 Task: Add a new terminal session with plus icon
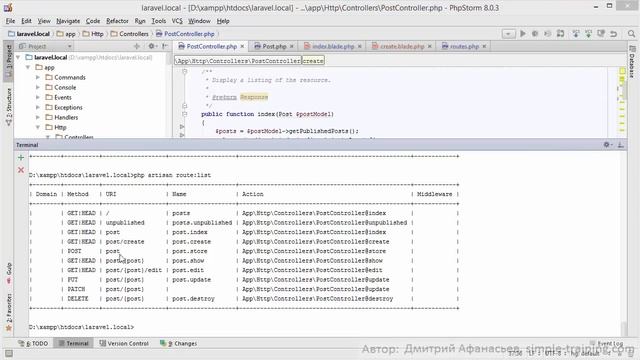point(21,158)
